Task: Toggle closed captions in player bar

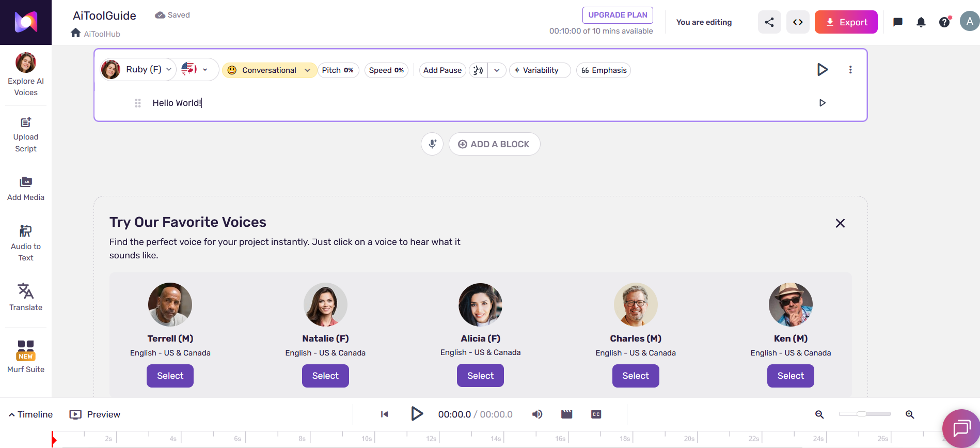Action: point(596,414)
